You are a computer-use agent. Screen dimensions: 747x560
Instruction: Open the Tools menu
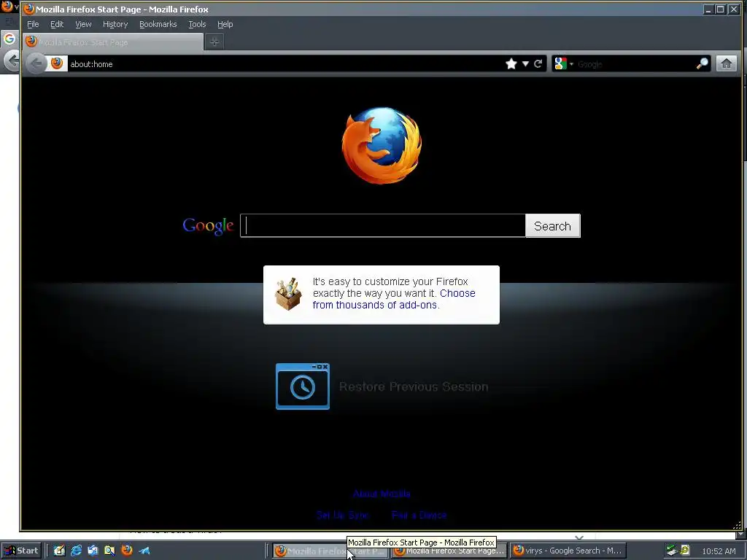tap(197, 24)
